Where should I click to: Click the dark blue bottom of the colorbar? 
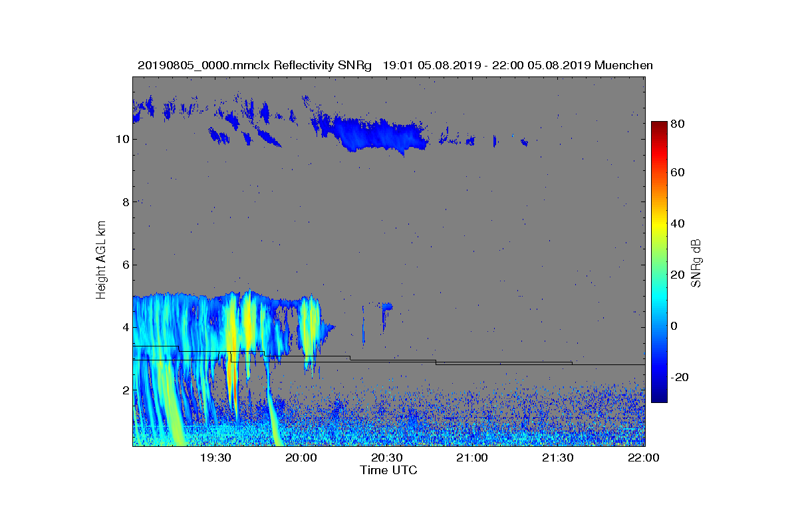(x=658, y=396)
